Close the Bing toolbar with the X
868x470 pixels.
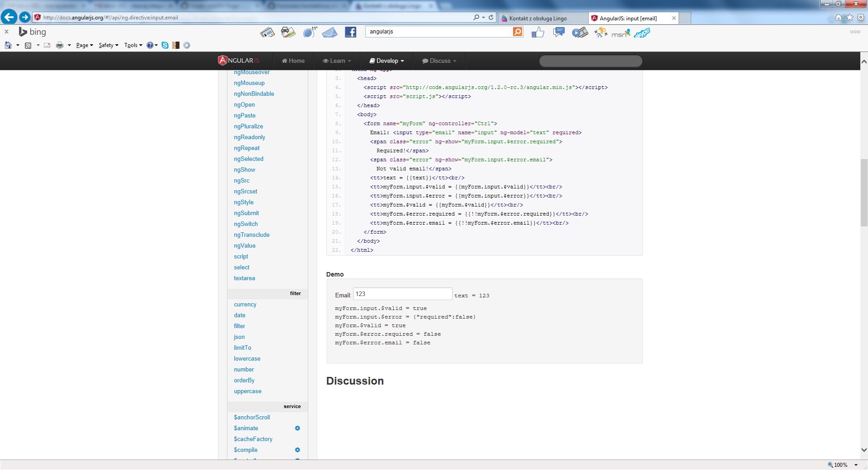[x=6, y=32]
